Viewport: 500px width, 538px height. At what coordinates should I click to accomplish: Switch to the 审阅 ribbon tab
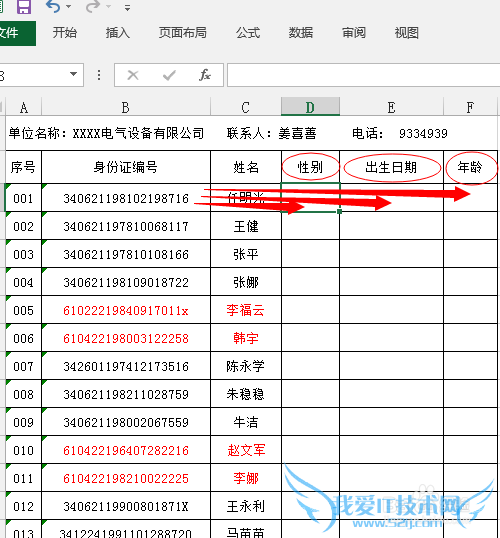[x=353, y=33]
